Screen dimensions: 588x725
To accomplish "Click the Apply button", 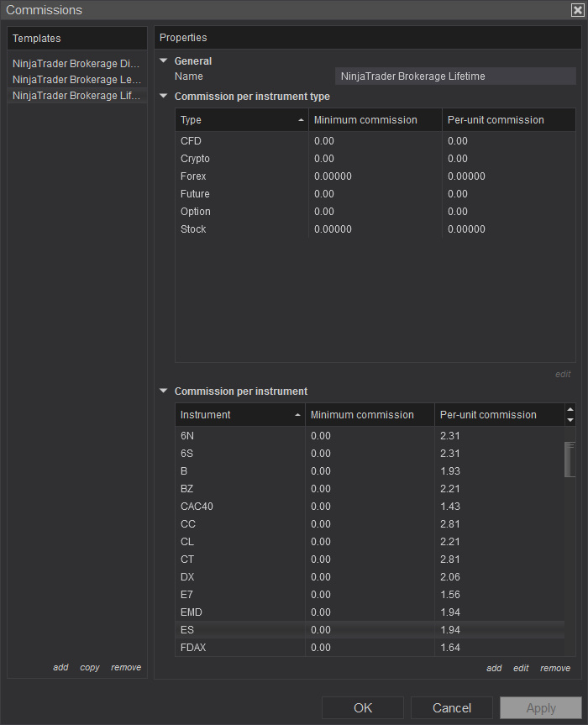I will point(541,708).
